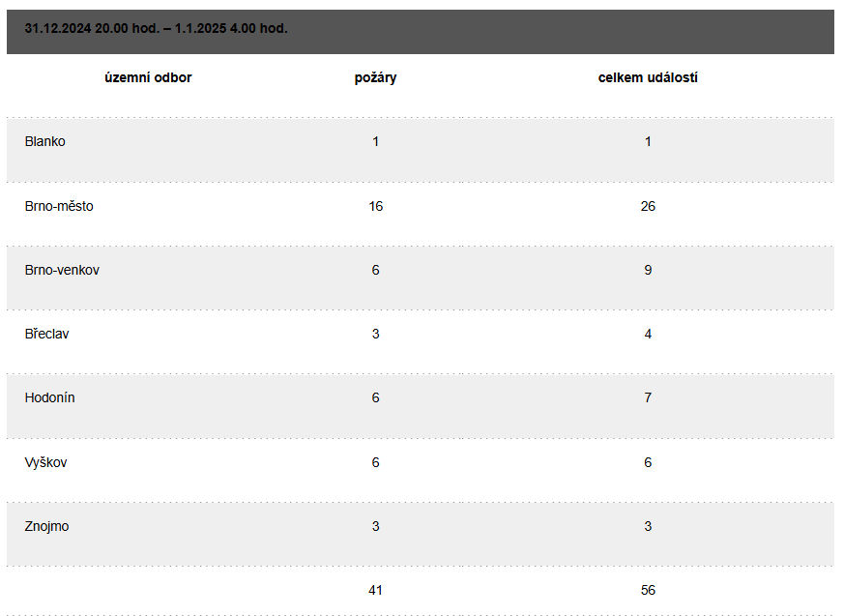Click the Brno-město district name
Viewport: 844px width, 616px height.
coord(59,206)
